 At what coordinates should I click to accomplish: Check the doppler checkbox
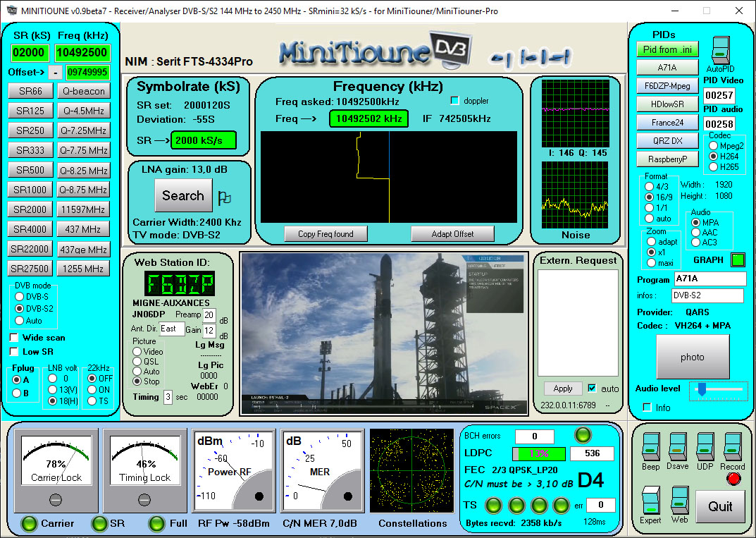click(454, 101)
